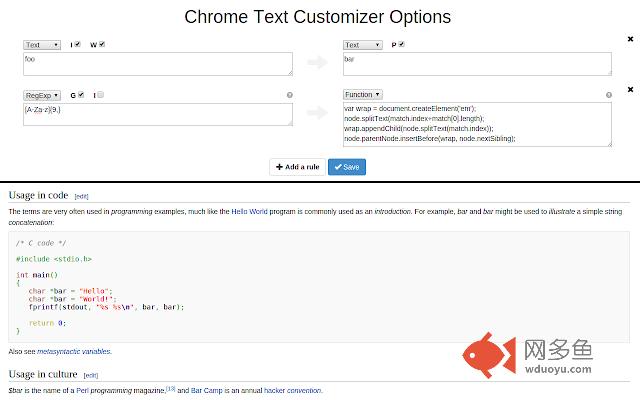The image size is (640, 400).
Task: Open the Bar Camp link
Action: (207, 391)
